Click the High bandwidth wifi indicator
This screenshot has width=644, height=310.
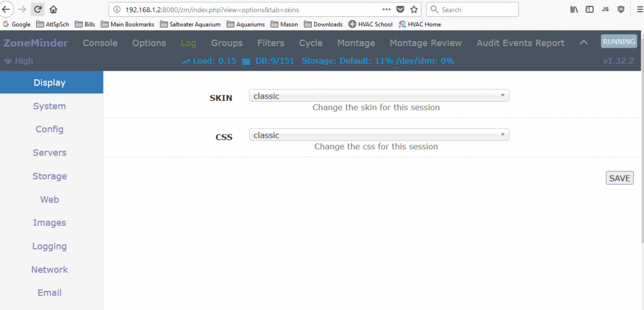pyautogui.click(x=19, y=61)
